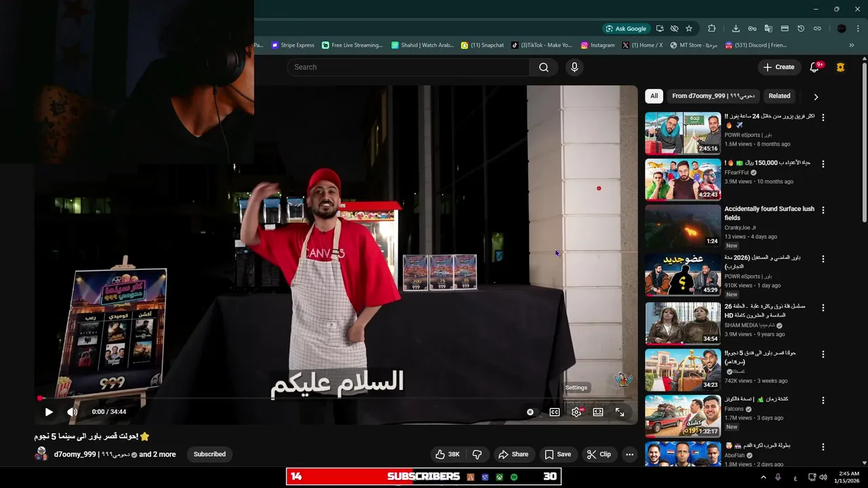Select the From d7oomy_999 chip
Screen dimensions: 868x488
(712, 96)
